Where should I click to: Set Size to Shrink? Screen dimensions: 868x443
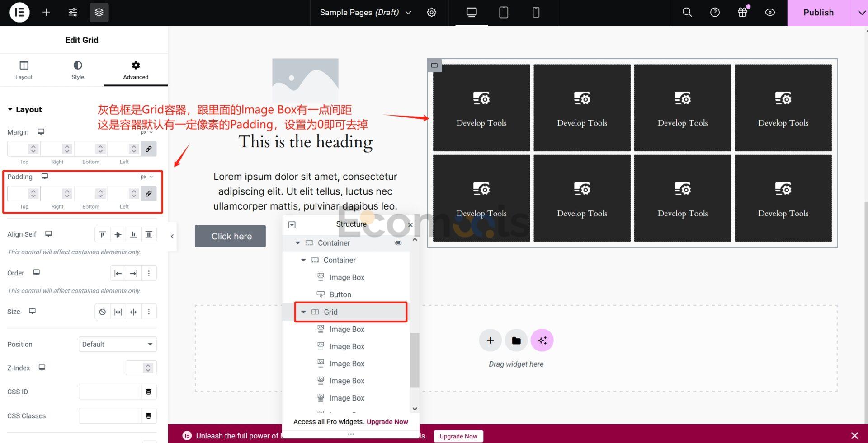coord(133,312)
